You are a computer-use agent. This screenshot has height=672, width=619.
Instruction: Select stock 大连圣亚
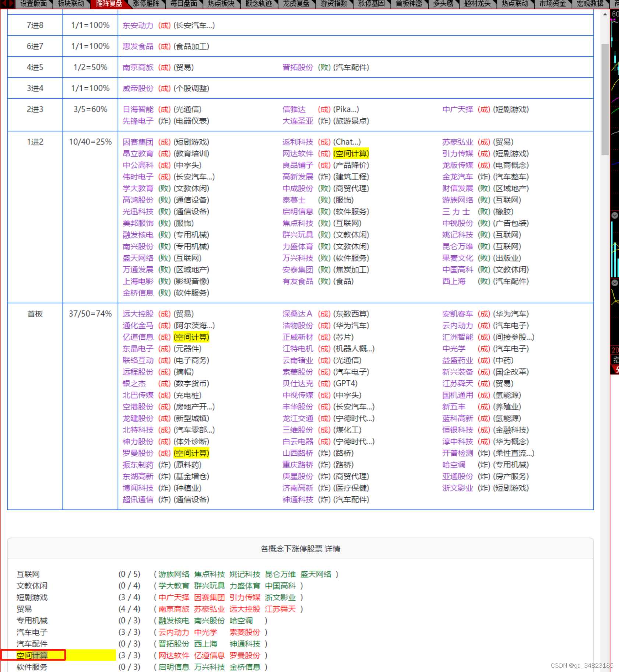298,121
